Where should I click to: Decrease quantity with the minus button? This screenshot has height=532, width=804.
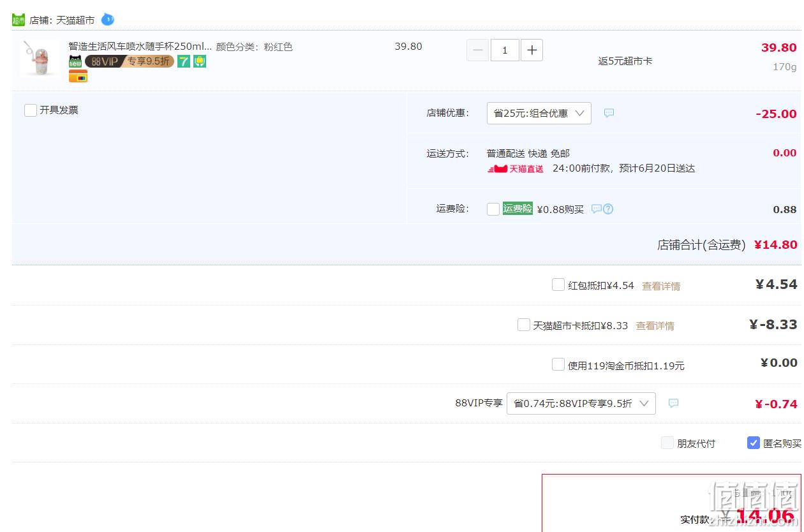pyautogui.click(x=477, y=50)
